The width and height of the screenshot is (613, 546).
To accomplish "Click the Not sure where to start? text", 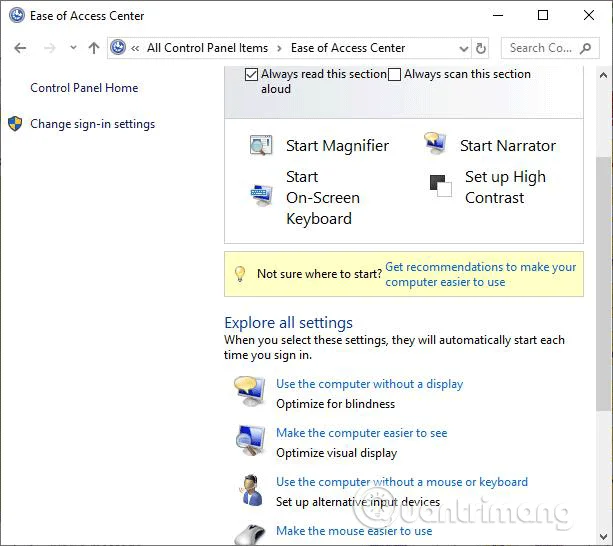I will pyautogui.click(x=319, y=274).
